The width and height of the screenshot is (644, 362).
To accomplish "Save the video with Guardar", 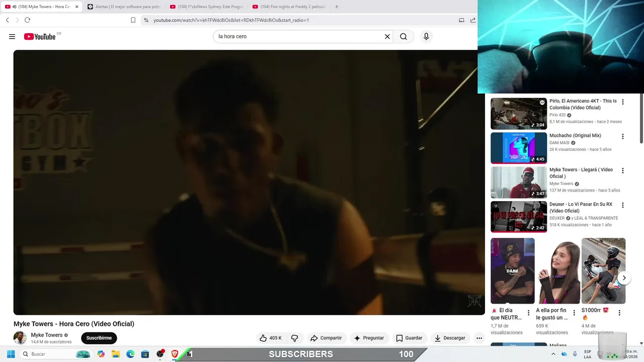I will [x=409, y=338].
